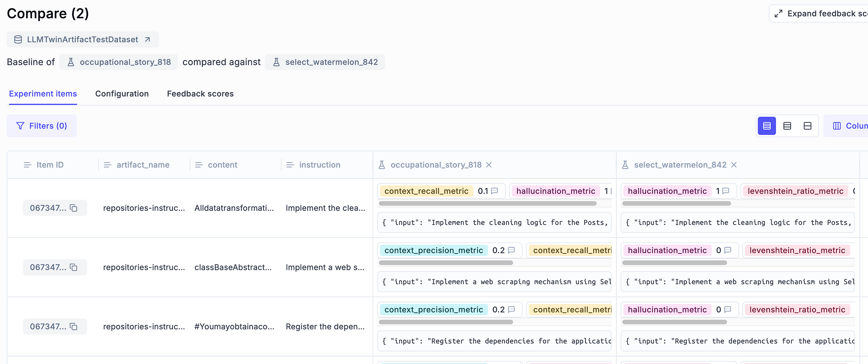Image resolution: width=868 pixels, height=364 pixels.
Task: Click the classBaseAbstract... content cell
Action: pos(233,267)
